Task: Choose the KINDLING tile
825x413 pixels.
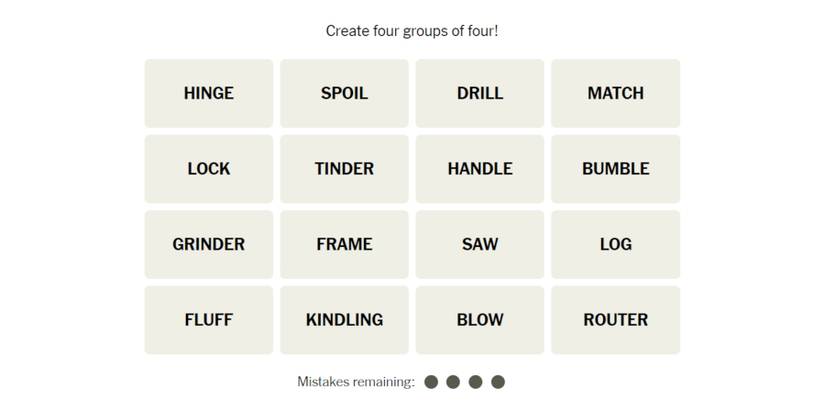Action: click(344, 320)
